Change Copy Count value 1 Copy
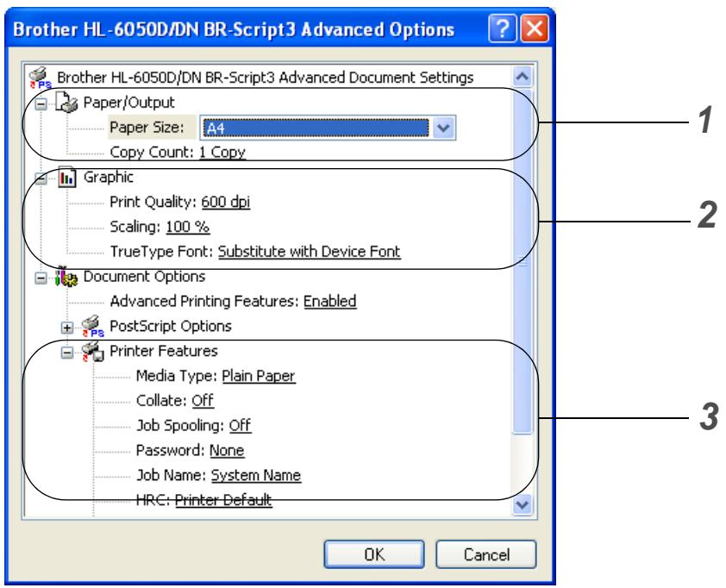The height and width of the screenshot is (588, 726). (222, 153)
